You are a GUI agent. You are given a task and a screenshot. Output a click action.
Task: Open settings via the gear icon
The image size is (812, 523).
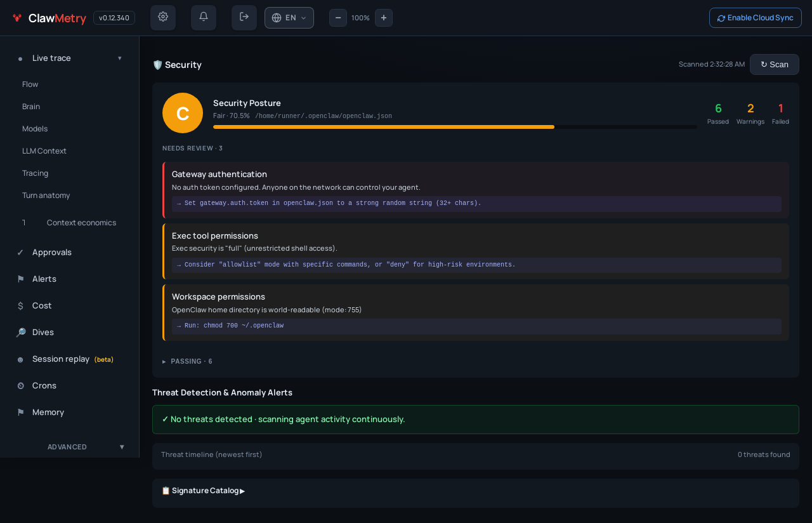click(x=163, y=18)
